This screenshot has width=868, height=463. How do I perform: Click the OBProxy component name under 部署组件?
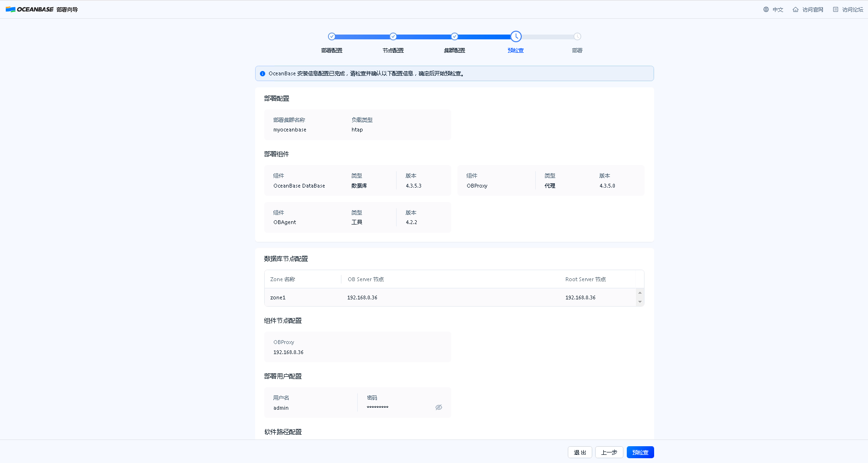pos(477,186)
